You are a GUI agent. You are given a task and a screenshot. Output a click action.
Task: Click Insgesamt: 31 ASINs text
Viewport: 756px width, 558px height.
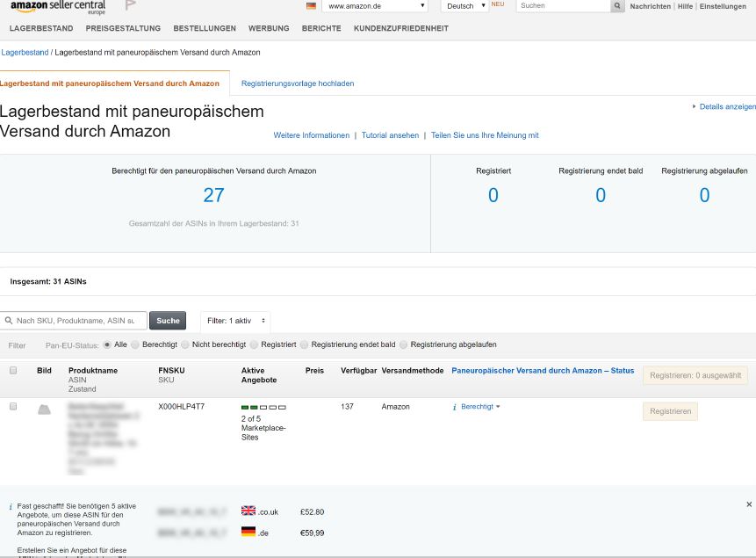coord(48,281)
